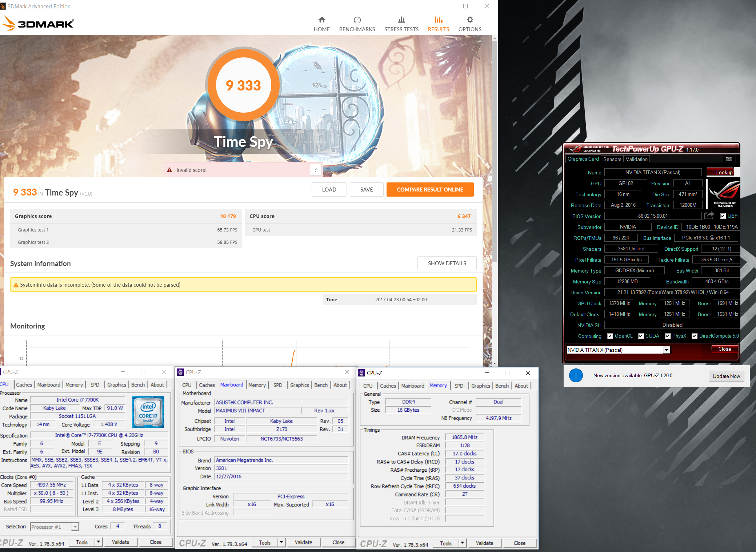Click the invalid score warning triangle
The image size is (756, 552).
tap(169, 170)
